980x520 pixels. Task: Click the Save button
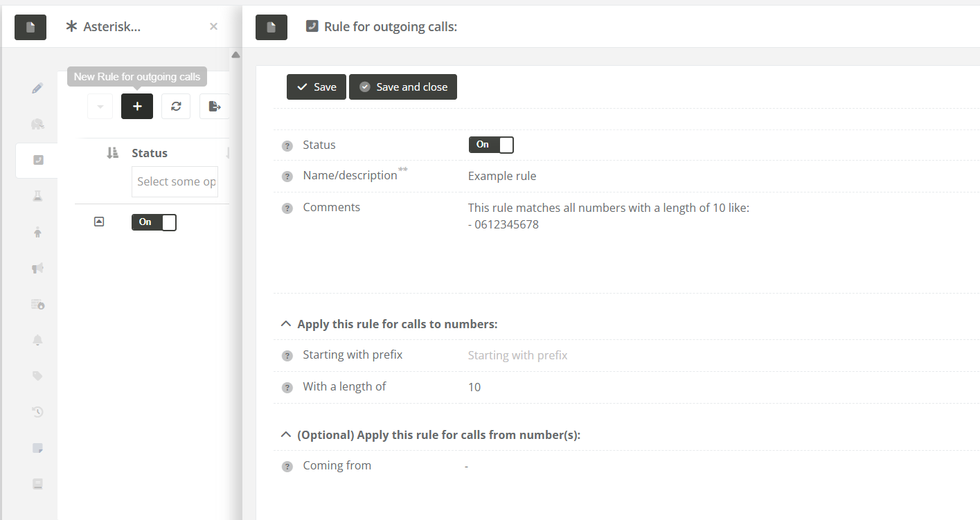(317, 87)
